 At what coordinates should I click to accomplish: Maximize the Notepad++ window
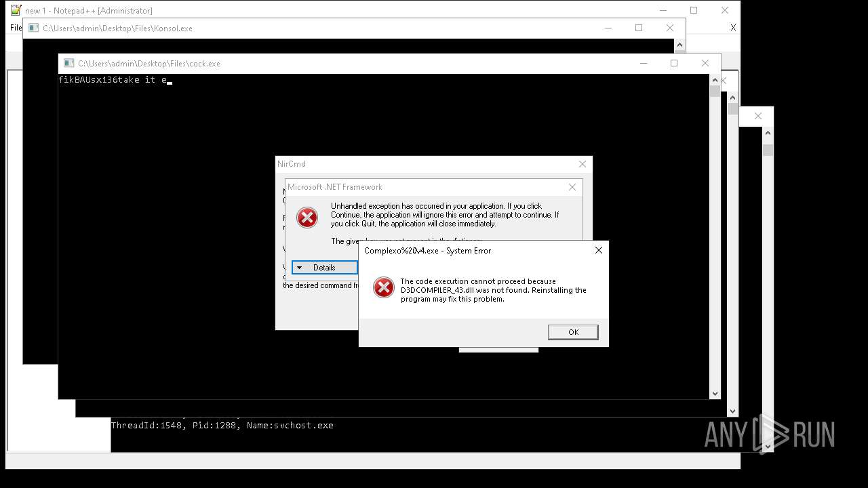(694, 10)
